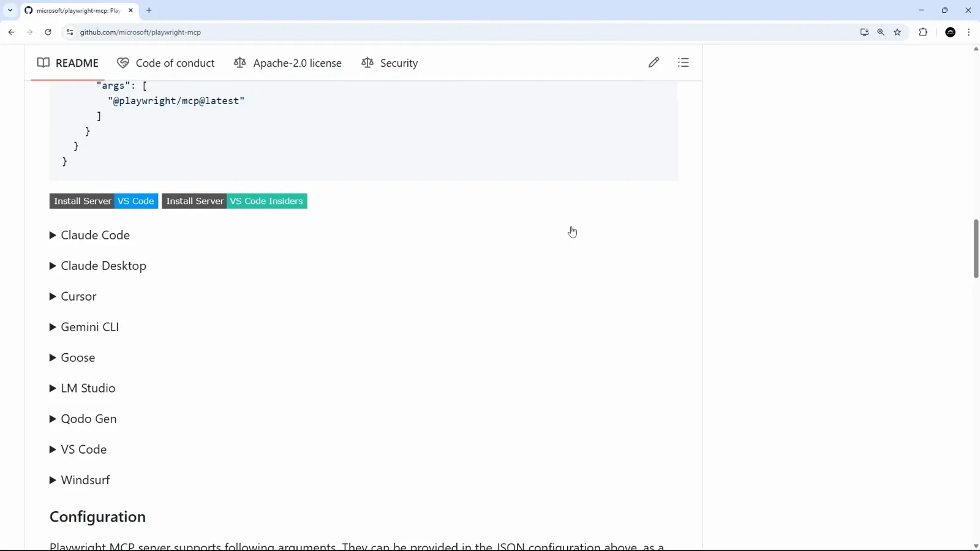Screen dimensions: 980x551
Task: Click the "@playwright/mcp@latest" code text
Action: pos(176,101)
